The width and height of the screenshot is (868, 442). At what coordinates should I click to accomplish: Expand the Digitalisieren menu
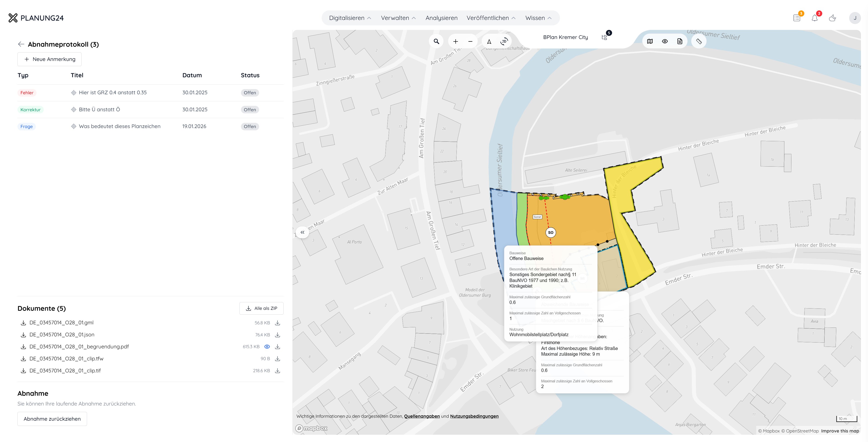(350, 18)
